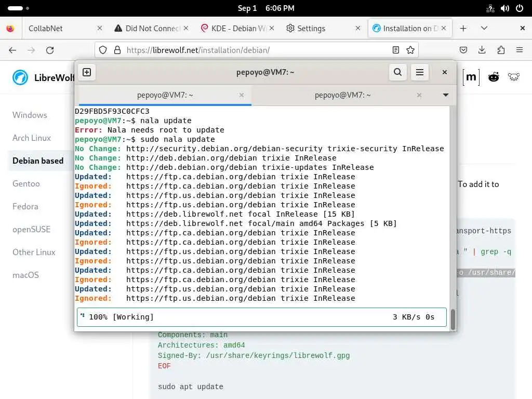
Task: Select Arch Linux in the install sidebar
Action: pos(32,138)
